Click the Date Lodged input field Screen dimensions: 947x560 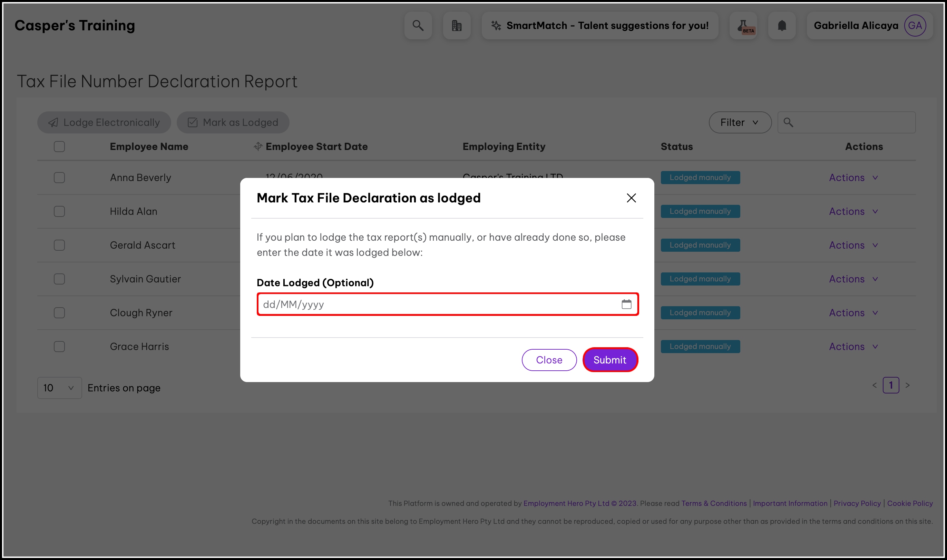pyautogui.click(x=448, y=304)
